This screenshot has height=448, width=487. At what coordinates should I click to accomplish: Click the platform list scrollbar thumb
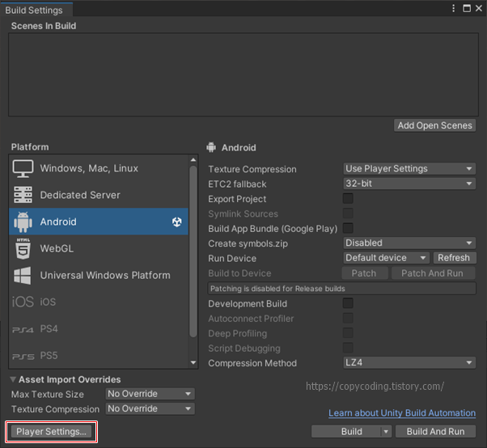coord(193,251)
